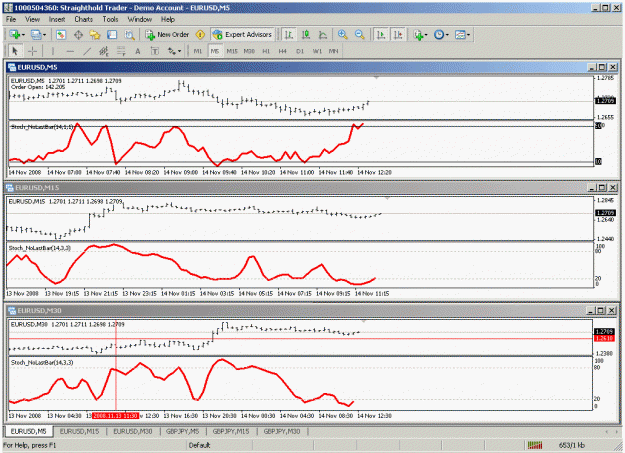Click the red 1.2610 order level line

coord(301,339)
